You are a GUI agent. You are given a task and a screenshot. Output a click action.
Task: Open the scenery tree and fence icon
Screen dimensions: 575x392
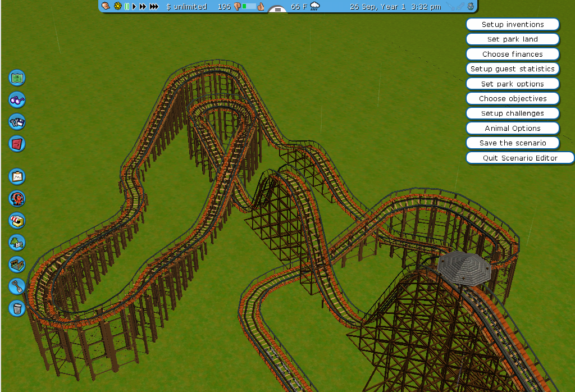click(x=17, y=242)
